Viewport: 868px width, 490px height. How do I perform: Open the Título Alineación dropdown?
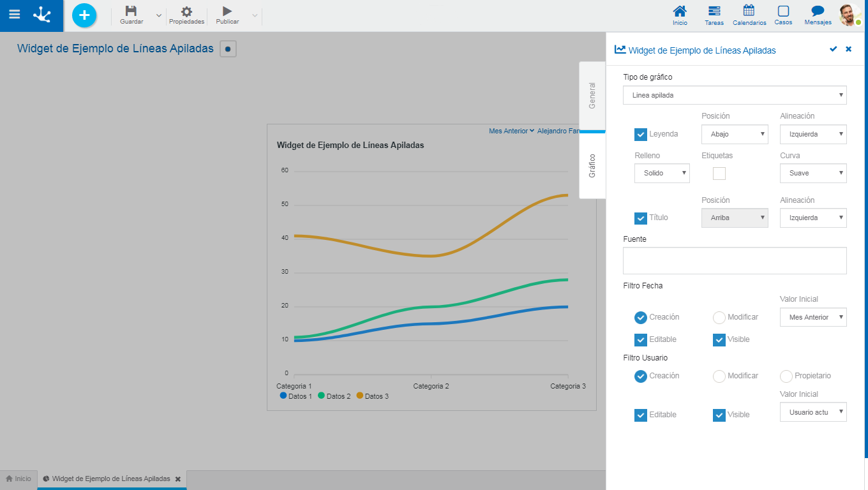pyautogui.click(x=813, y=218)
